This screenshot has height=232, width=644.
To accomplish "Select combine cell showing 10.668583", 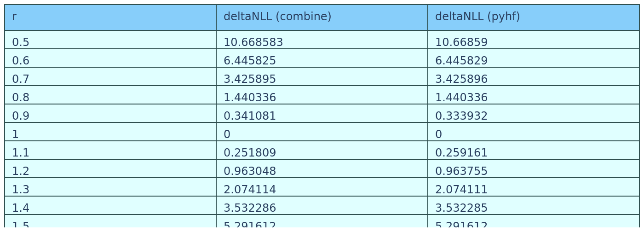I will 322,42.
